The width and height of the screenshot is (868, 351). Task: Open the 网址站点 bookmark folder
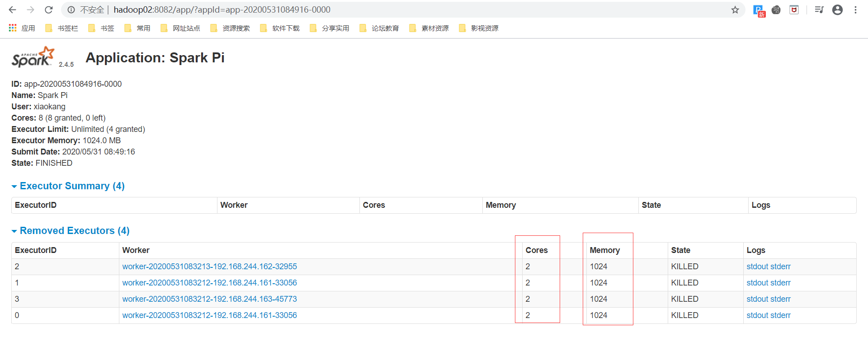(180, 28)
